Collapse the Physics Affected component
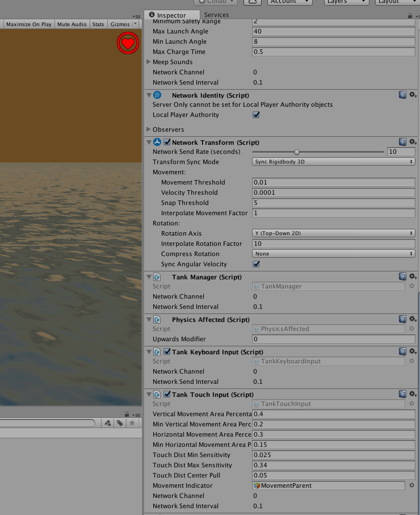The width and height of the screenshot is (420, 515). 149,320
